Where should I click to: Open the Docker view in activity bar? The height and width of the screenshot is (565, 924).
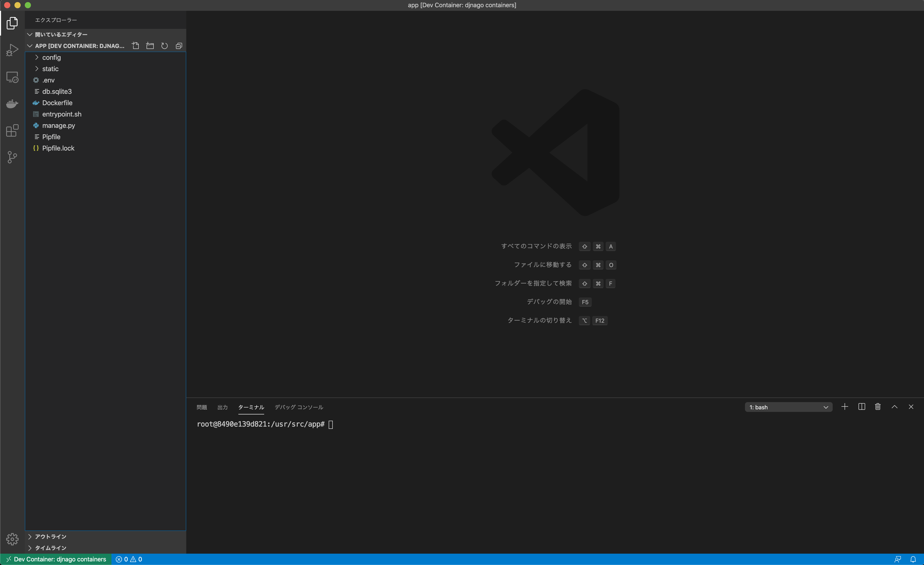pos(12,104)
